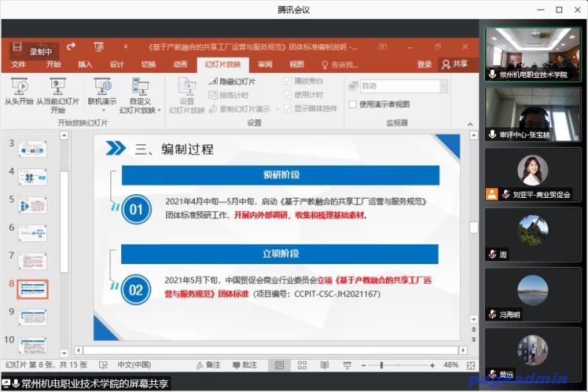Switch to the 动画 ribbon tab
Screen dimensions: 588x392
pos(180,65)
